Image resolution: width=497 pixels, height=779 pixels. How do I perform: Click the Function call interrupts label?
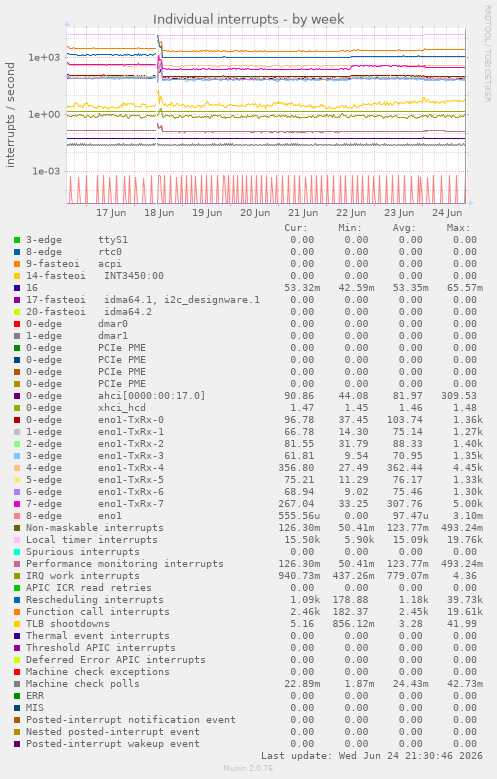point(98,612)
